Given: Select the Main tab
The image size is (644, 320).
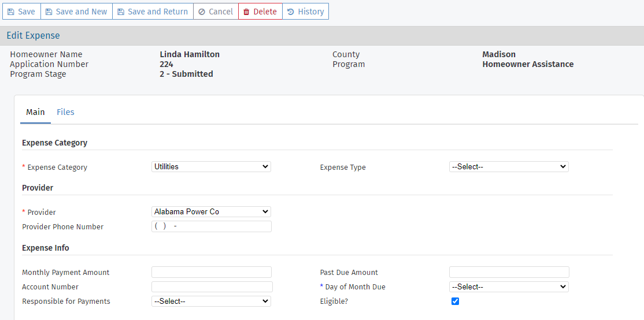Looking at the screenshot, I should 35,112.
